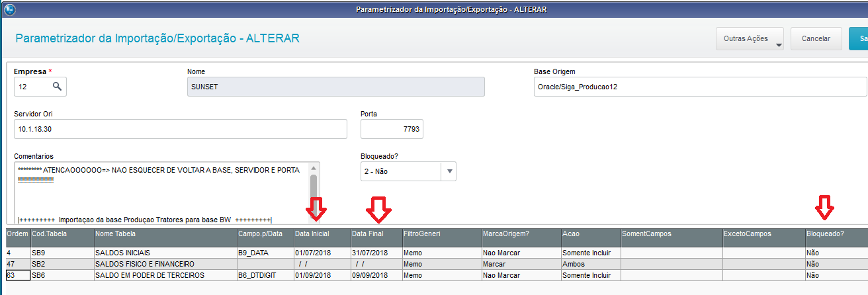Click the 01/09/2018 Data Inicial cell

pos(322,275)
